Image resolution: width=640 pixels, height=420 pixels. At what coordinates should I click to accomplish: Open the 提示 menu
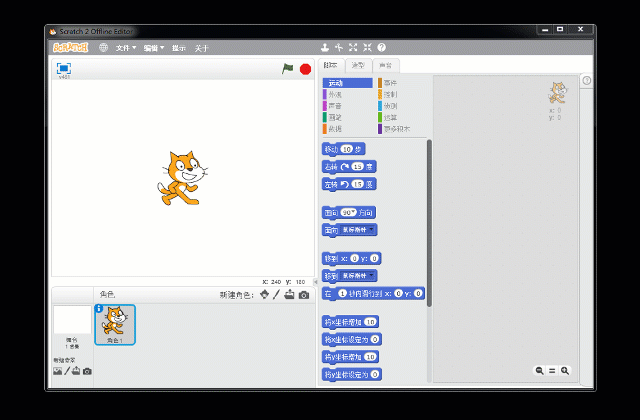[x=179, y=48]
